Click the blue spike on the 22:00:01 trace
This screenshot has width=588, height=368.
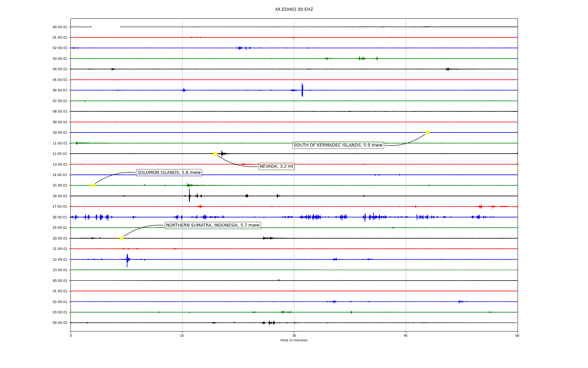click(127, 260)
